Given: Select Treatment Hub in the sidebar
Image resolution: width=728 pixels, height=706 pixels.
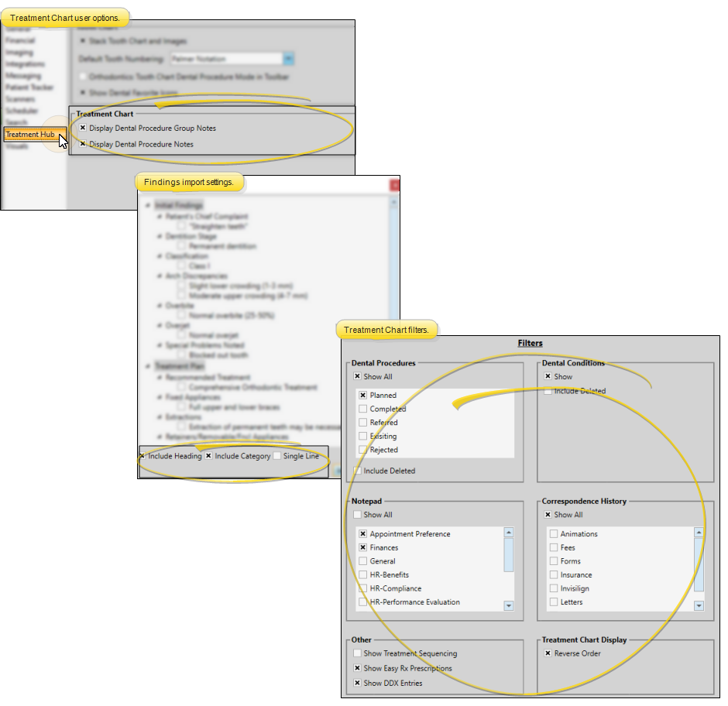Looking at the screenshot, I should (x=30, y=135).
